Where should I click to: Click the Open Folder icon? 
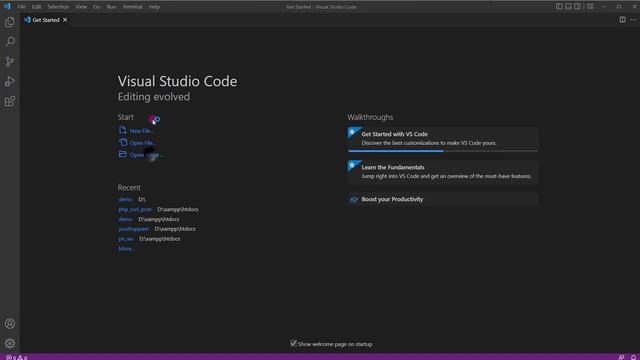(122, 154)
